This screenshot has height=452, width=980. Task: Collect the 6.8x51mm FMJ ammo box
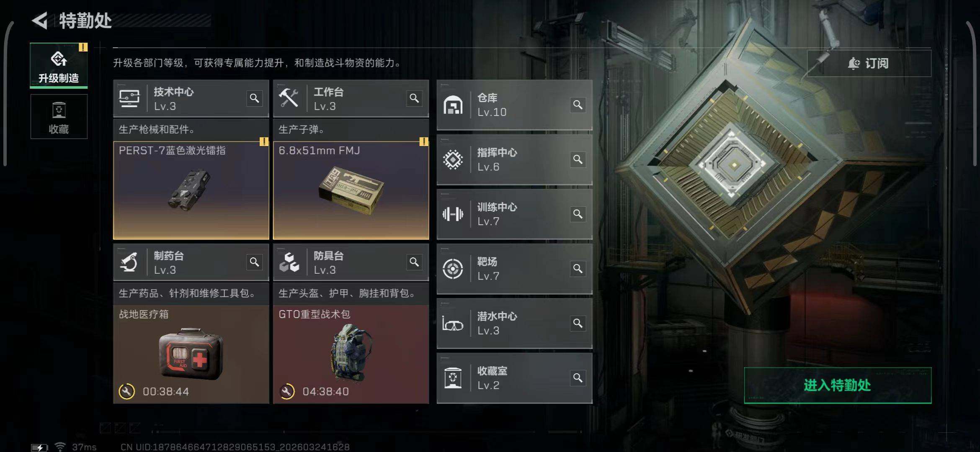(351, 190)
